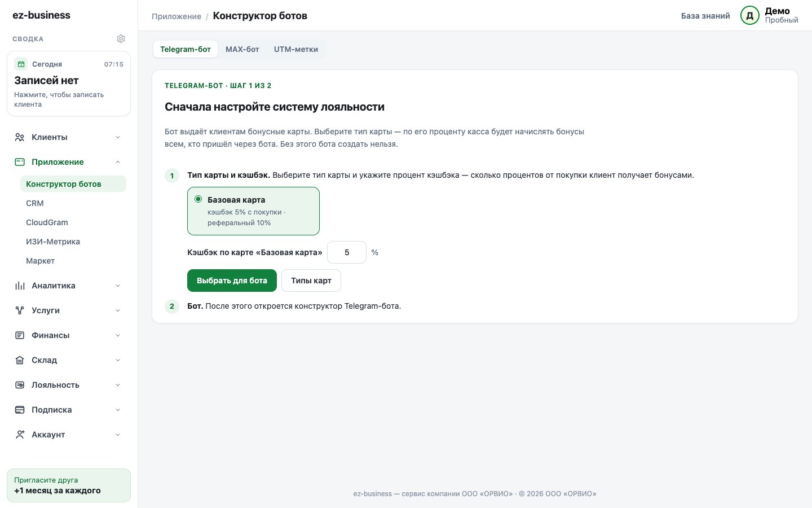Click the Приложение breadcrumb link
The width and height of the screenshot is (812, 508).
point(176,16)
